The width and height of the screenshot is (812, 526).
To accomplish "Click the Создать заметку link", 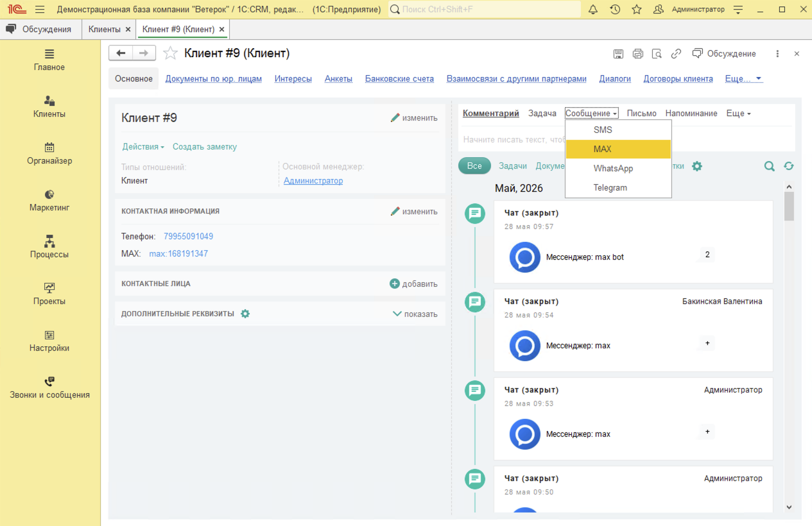I will click(x=205, y=147).
